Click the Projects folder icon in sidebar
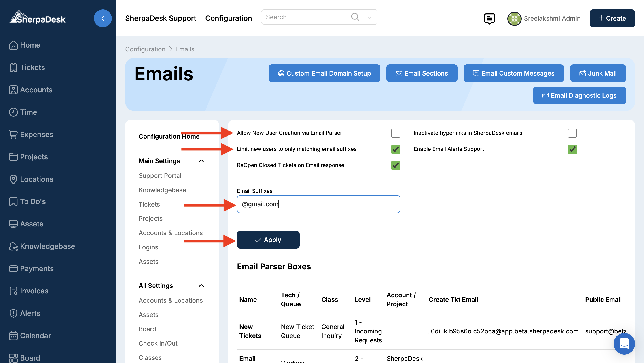 [13, 157]
